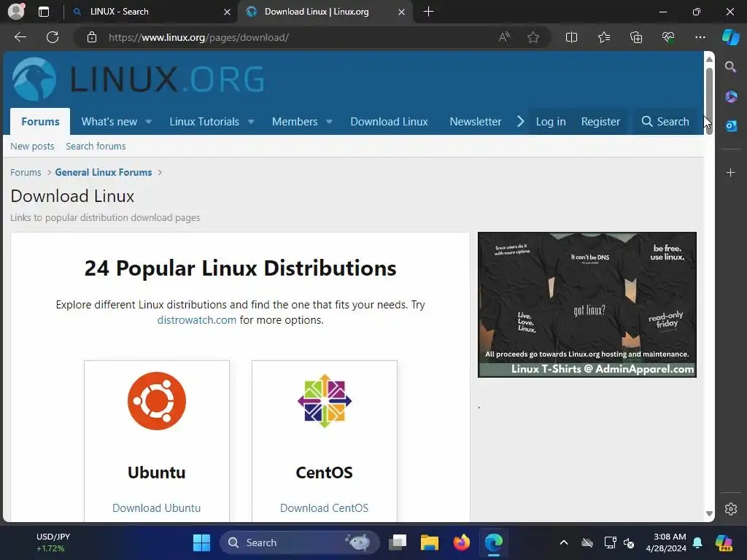Open Forums breadcrumb link

[26, 172]
